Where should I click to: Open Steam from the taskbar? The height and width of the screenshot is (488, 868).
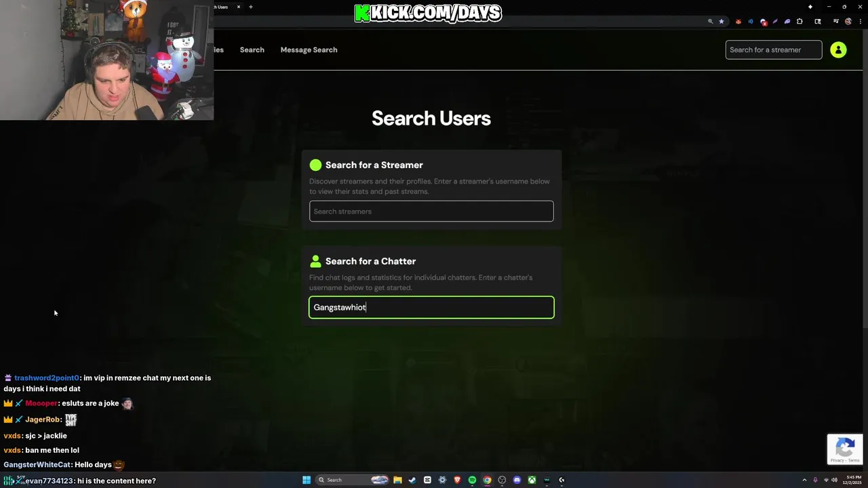point(412,480)
